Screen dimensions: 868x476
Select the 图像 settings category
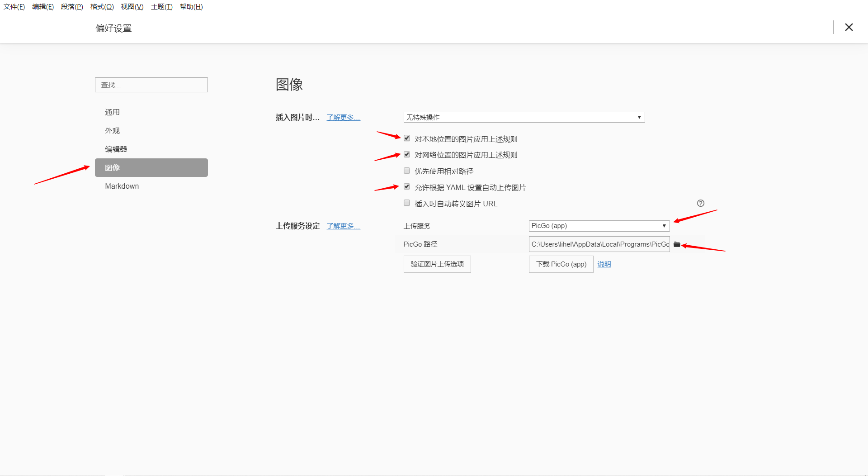pyautogui.click(x=151, y=167)
